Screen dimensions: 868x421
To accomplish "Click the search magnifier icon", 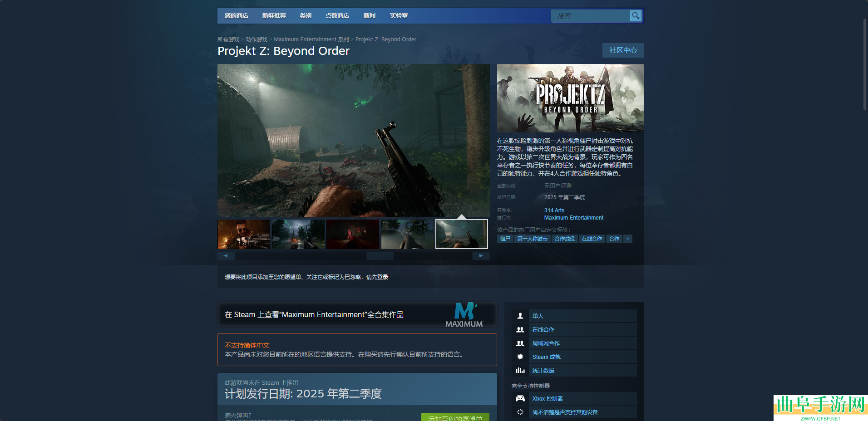I will coord(636,16).
